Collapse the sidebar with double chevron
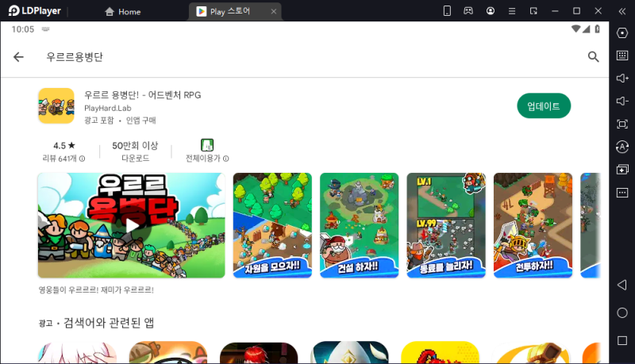The height and width of the screenshot is (364, 635). 622,11
